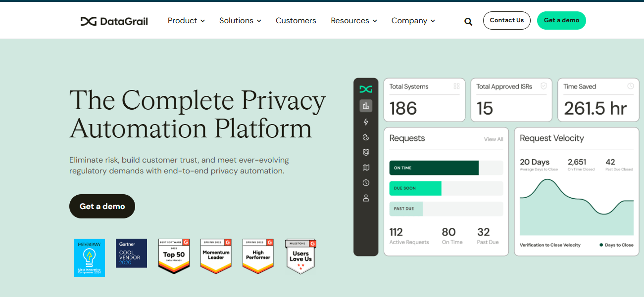Click the DataGrail logo in header
This screenshot has height=297, width=644.
(x=114, y=21)
